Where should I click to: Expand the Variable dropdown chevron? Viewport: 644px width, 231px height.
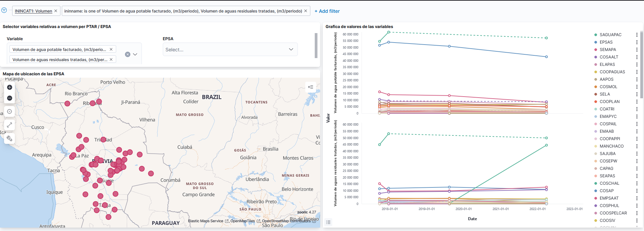tap(135, 54)
